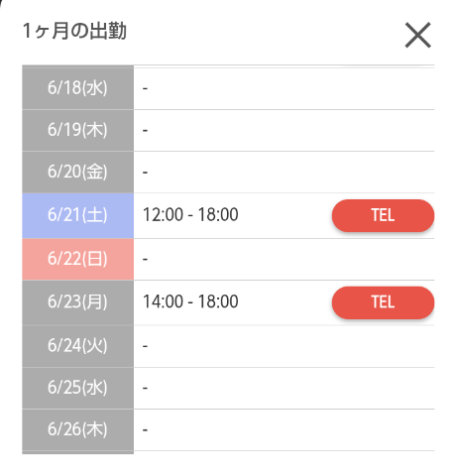This screenshot has width=454, height=476.
Task: Click the empty schedule row for 6/22
Action: click(x=284, y=259)
